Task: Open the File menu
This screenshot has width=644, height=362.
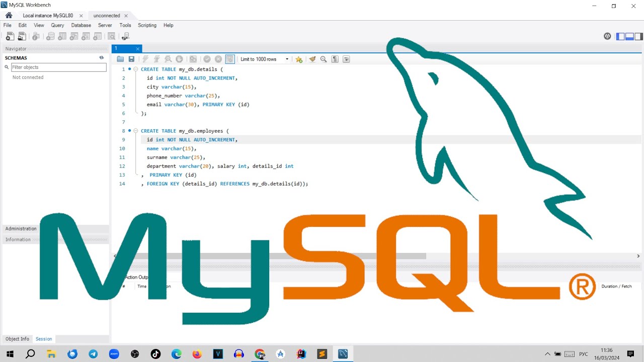Action: coord(8,25)
